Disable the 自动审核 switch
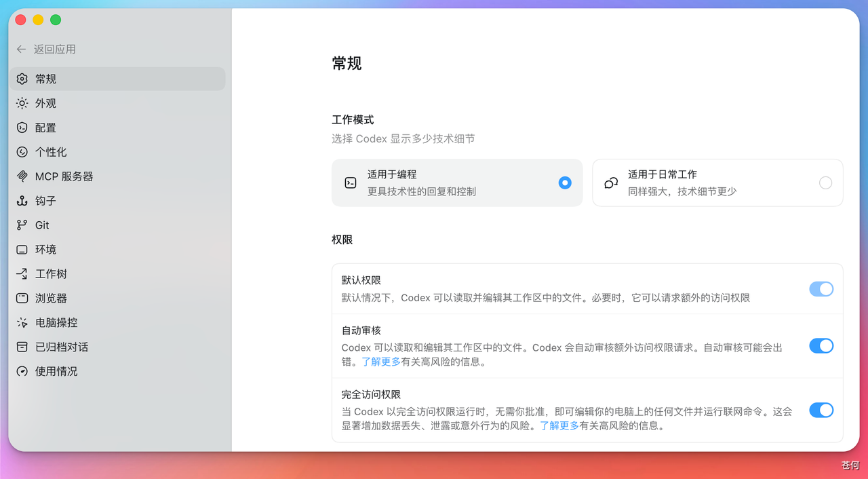The height and width of the screenshot is (479, 868). pyautogui.click(x=821, y=346)
